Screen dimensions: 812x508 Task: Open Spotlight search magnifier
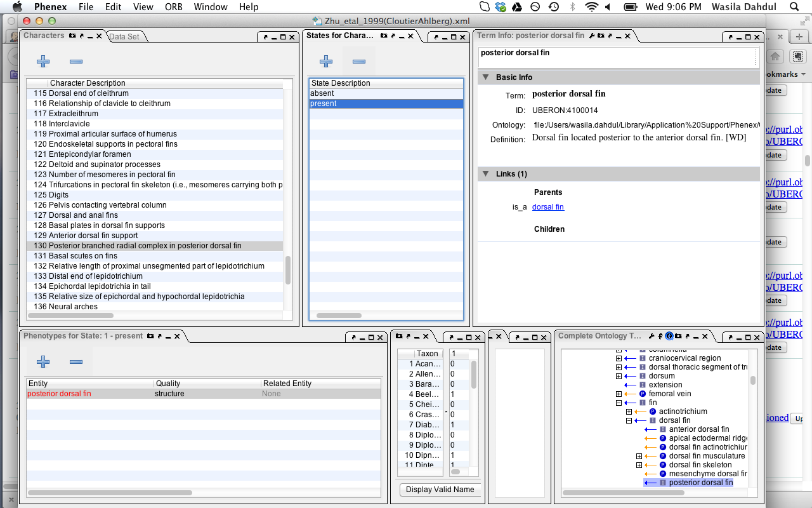pyautogui.click(x=795, y=7)
